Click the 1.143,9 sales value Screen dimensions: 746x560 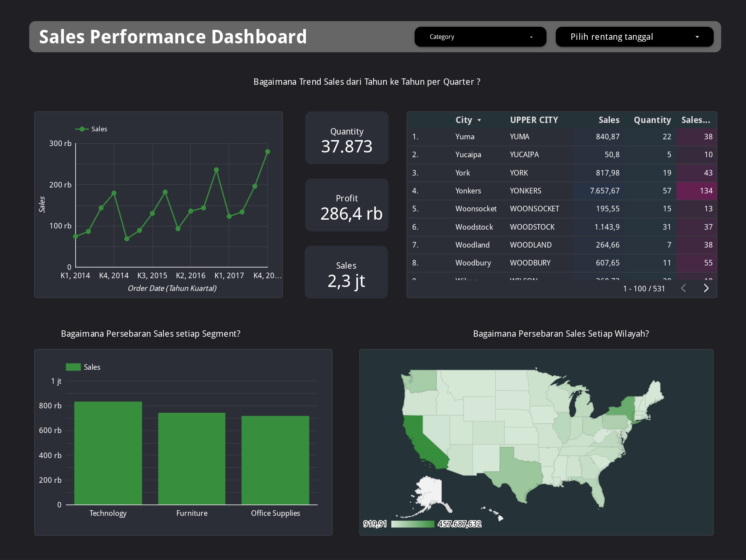point(607,227)
